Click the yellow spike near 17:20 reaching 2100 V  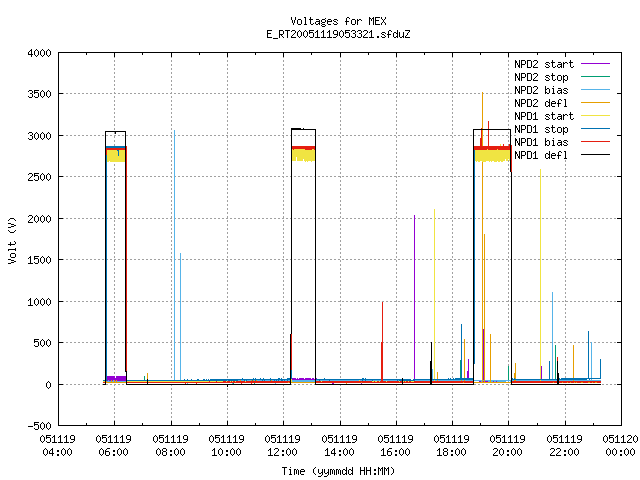pos(434,294)
